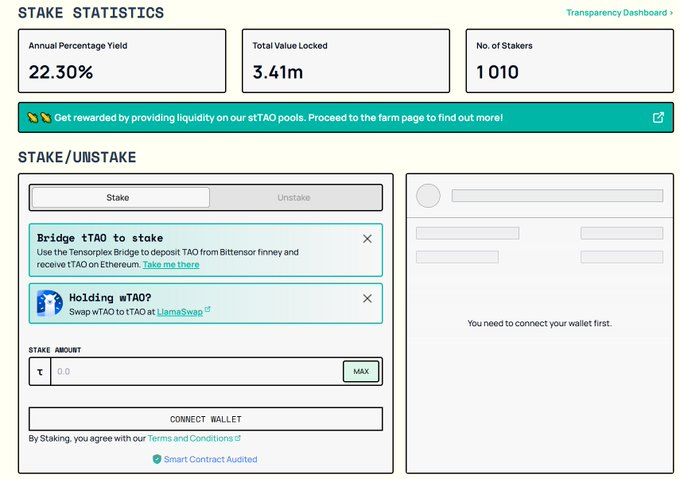Viewport: 680px width, 479px height.
Task: Dismiss the Bridge tTAO to stake notice
Action: pyautogui.click(x=367, y=239)
